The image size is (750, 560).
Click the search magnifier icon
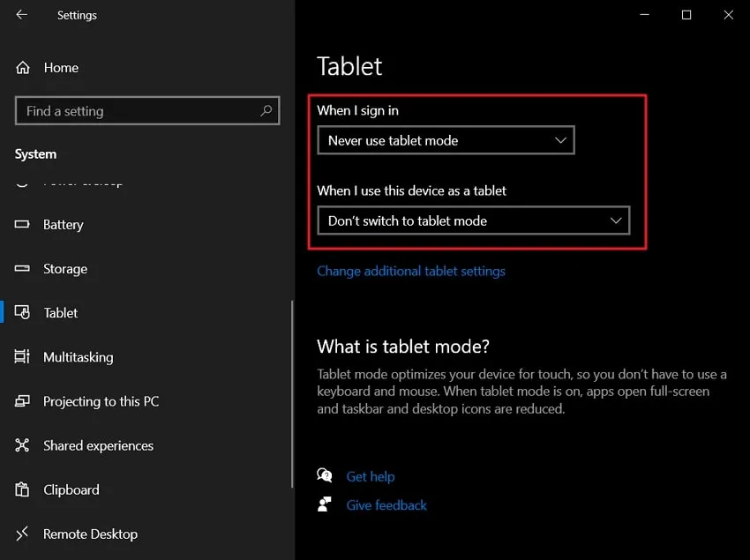click(x=266, y=111)
